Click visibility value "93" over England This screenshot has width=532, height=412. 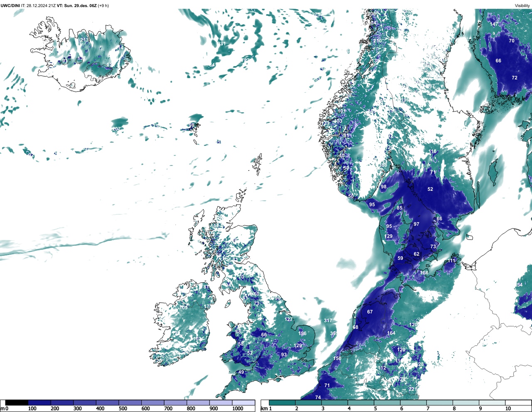[284, 355]
